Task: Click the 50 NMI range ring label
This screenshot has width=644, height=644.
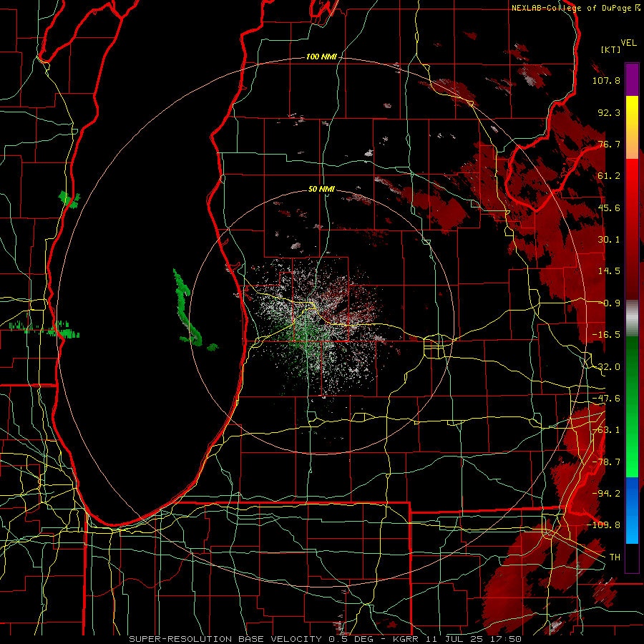Action: tap(321, 190)
